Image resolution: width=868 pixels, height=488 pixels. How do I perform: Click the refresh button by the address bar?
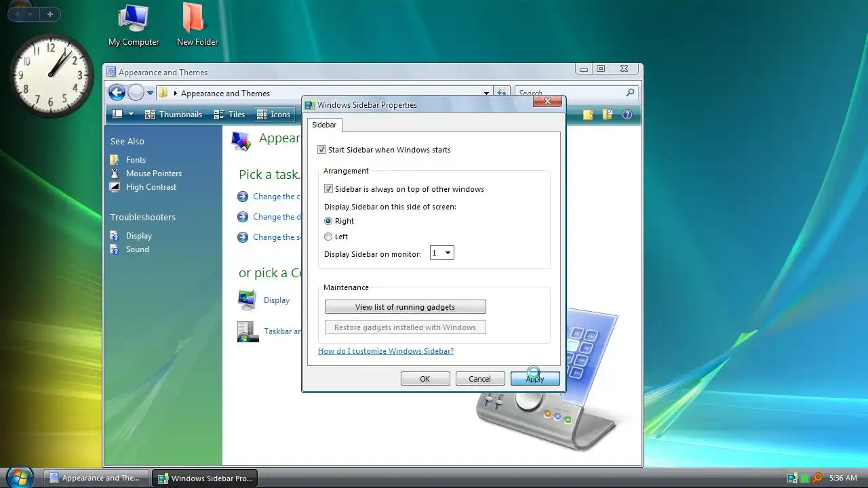pos(502,93)
